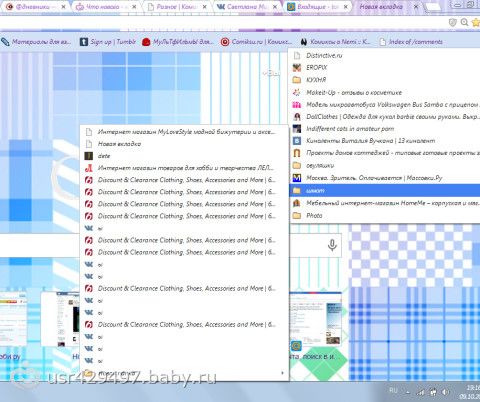Click the zoom magnifier icon in address bar
Viewport: 480px width, 402px height.
point(464,22)
